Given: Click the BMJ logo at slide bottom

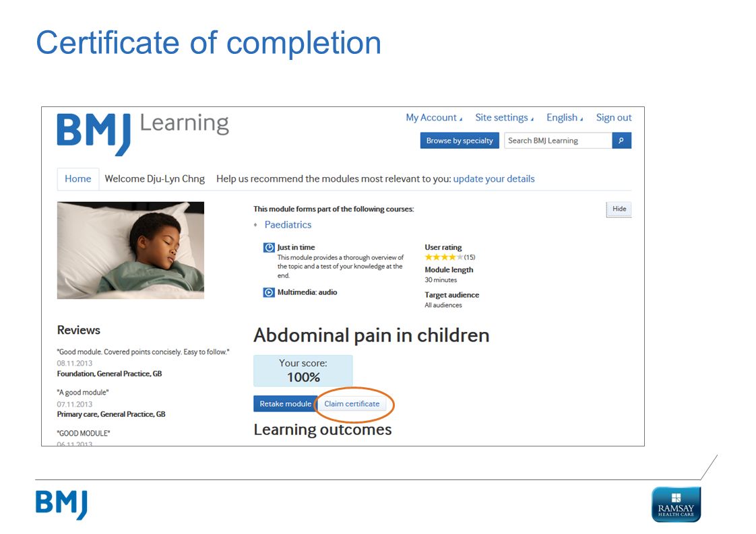Looking at the screenshot, I should coord(62,504).
